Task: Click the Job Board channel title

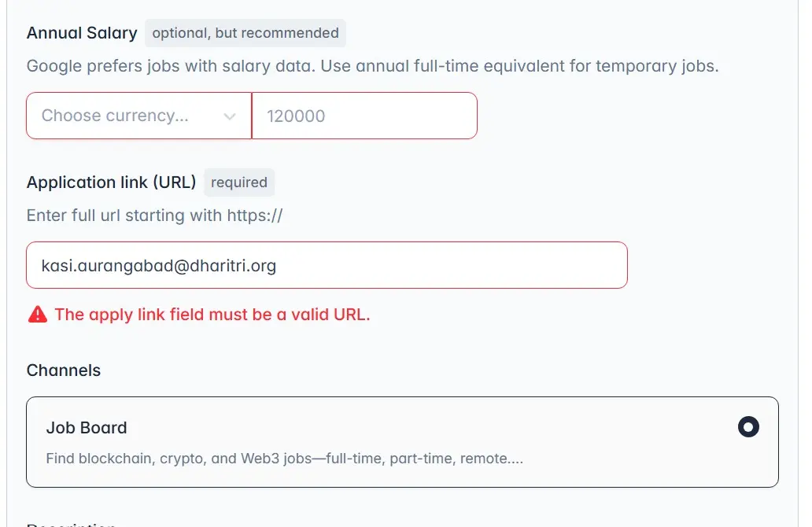Action: (87, 428)
